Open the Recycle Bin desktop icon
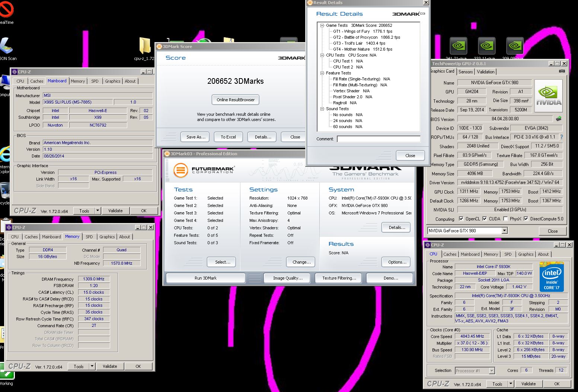 (5, 190)
